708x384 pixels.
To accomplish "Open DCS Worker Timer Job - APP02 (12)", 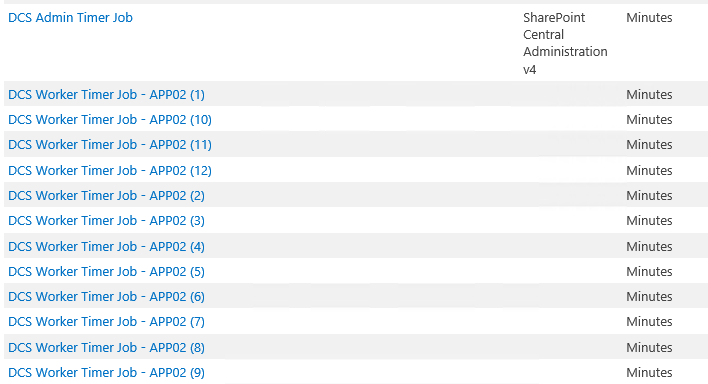I will tap(110, 170).
